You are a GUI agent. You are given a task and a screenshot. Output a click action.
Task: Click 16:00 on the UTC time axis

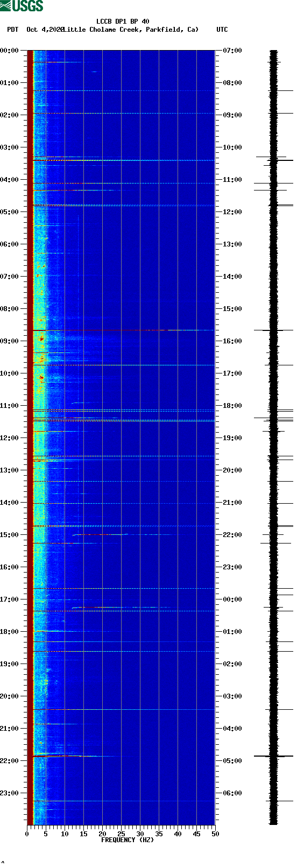[232, 341]
